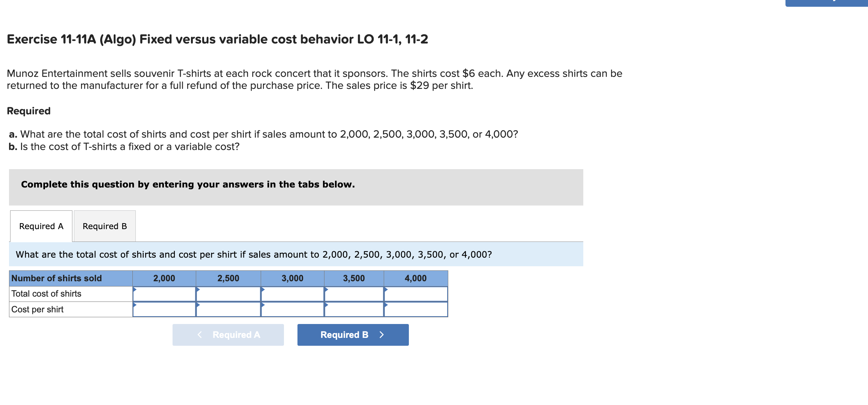Screen dimensions: 868x405
Task: Select the Required A tab
Action: tap(41, 226)
